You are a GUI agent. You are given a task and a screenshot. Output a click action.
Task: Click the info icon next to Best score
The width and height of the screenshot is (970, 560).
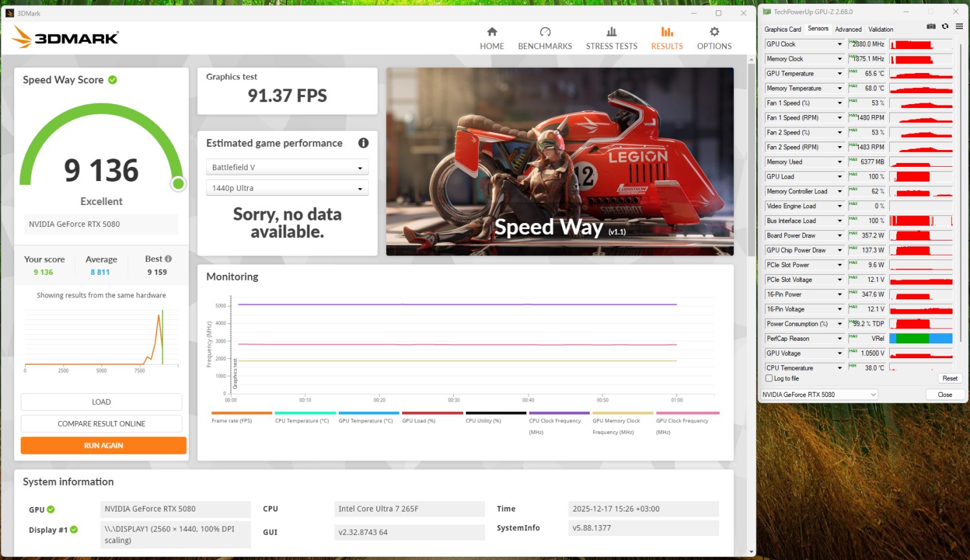(168, 259)
